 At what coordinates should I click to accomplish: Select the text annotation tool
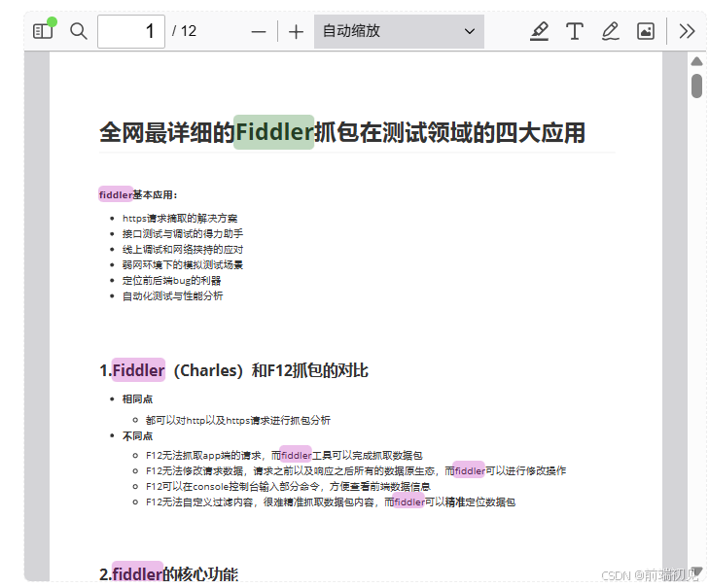pos(574,31)
